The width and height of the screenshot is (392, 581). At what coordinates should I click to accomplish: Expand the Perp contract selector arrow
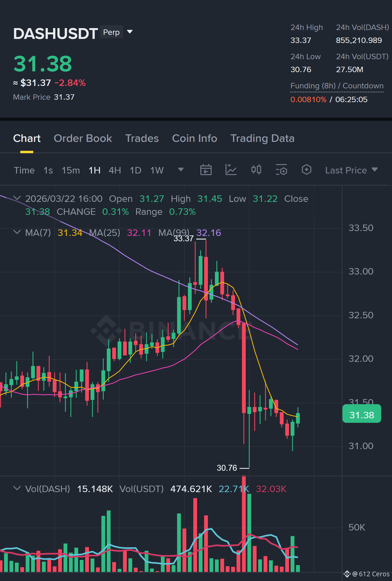[130, 32]
